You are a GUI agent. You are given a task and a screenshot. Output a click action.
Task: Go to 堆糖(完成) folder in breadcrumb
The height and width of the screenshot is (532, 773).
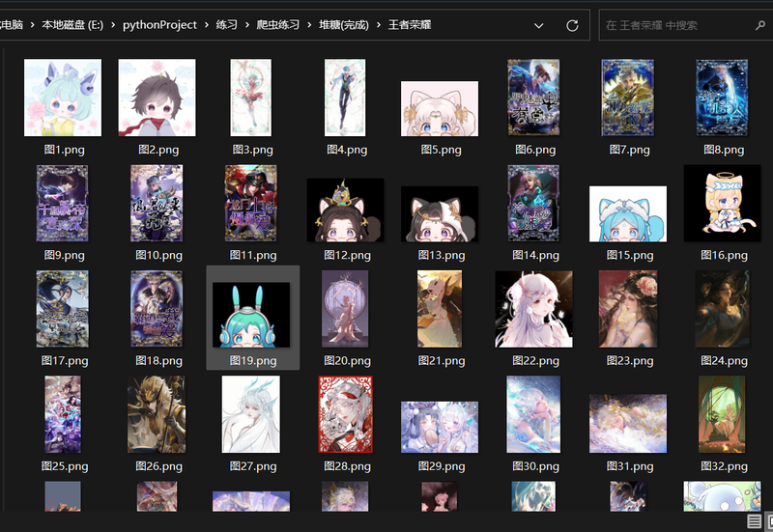[344, 25]
